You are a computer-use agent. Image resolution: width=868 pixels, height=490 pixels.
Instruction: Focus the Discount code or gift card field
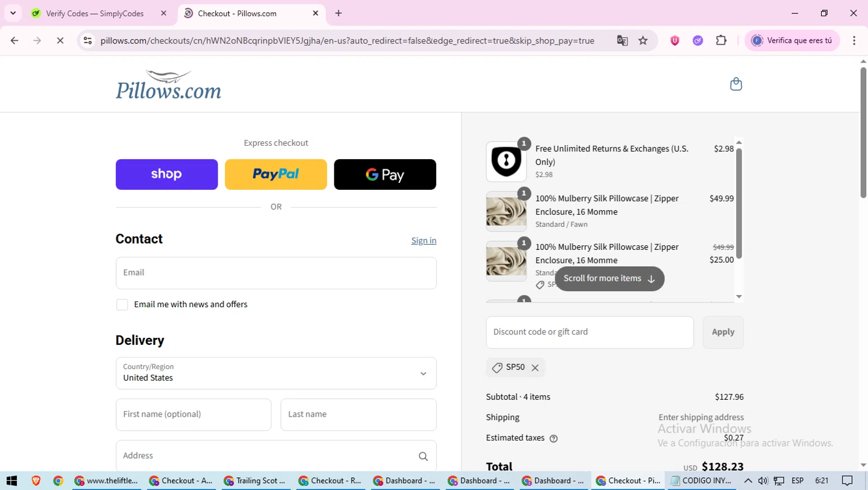tap(590, 332)
